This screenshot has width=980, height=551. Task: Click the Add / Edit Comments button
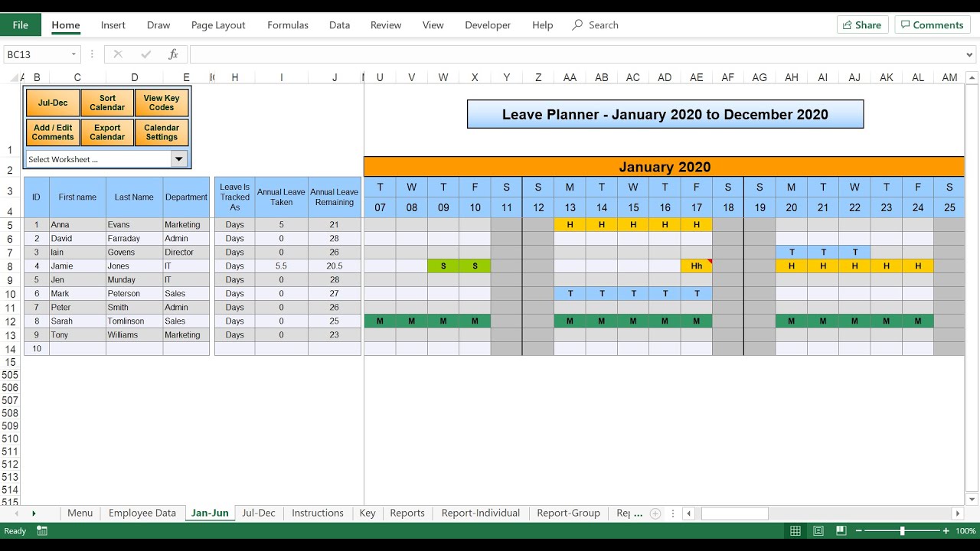pos(53,132)
